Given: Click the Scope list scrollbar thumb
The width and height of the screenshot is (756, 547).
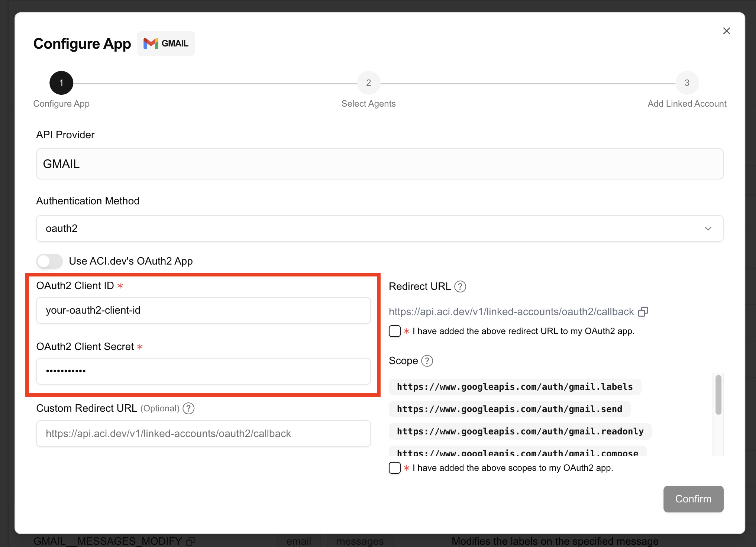Looking at the screenshot, I should 718,395.
